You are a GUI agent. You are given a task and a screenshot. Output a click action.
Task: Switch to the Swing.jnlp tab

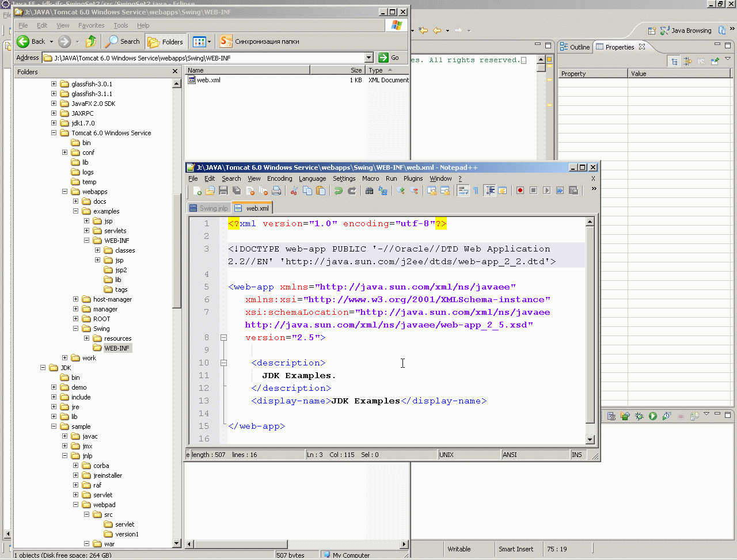209,208
